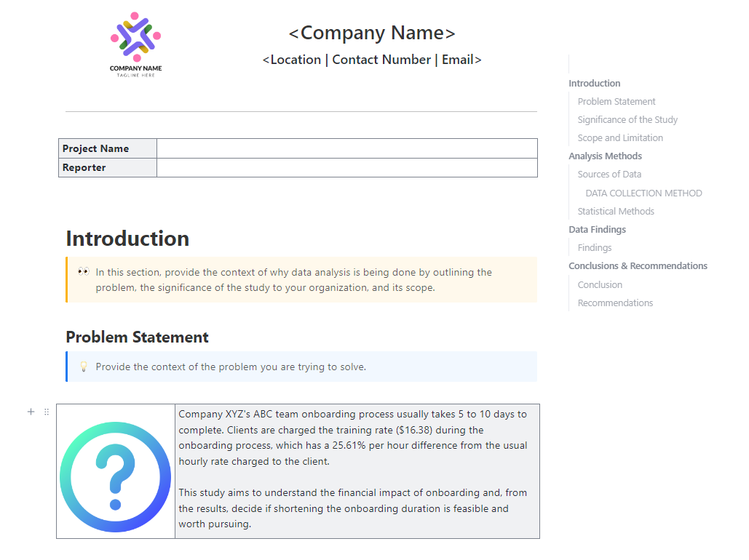Click the lightbulb emoji in Problem Statement callout
Screen dimensions: 749x560
[x=84, y=367]
